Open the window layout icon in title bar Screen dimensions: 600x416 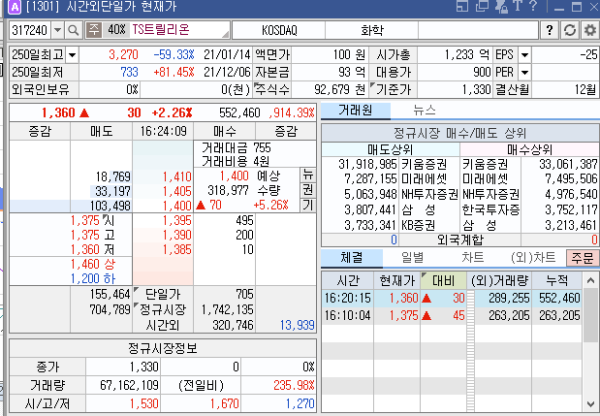click(462, 6)
